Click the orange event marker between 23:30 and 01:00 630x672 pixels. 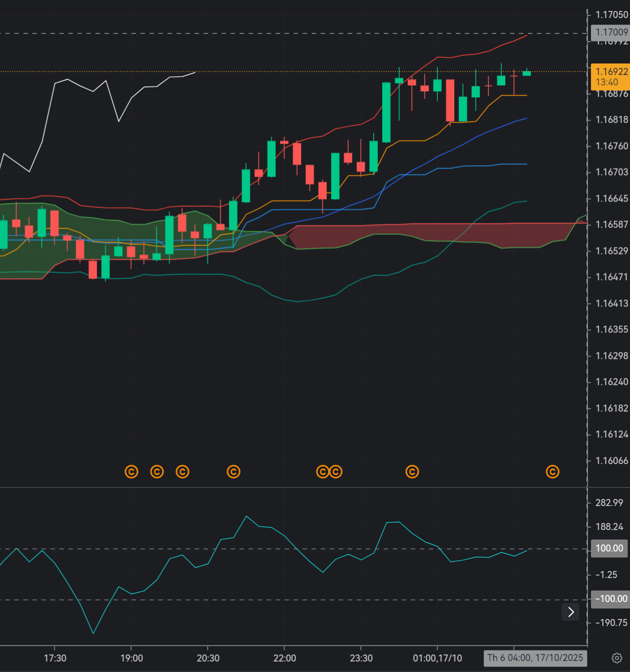pos(412,471)
